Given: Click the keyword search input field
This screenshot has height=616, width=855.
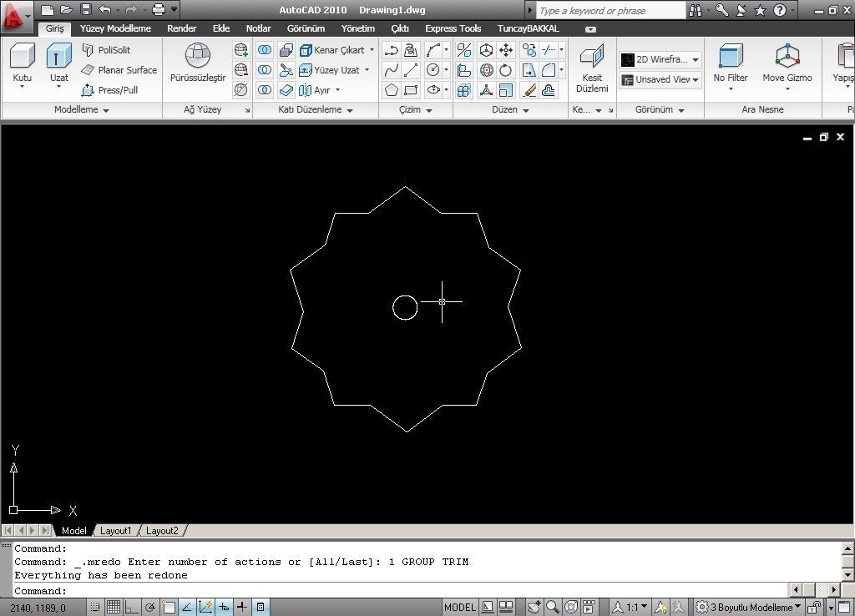Looking at the screenshot, I should tap(610, 11).
